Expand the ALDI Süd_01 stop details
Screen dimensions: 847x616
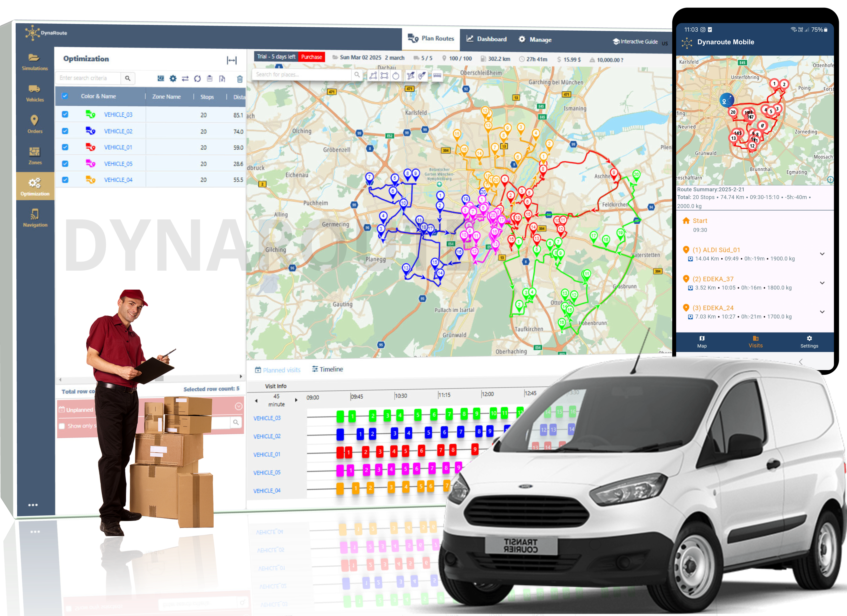(x=822, y=254)
